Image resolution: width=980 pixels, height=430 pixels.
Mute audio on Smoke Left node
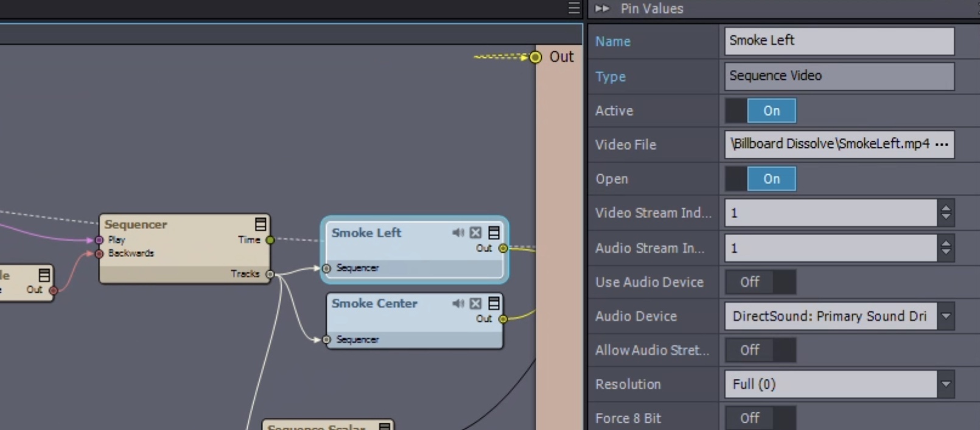458,233
